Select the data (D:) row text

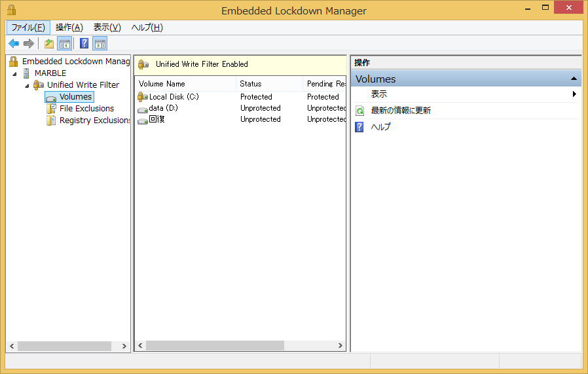[163, 108]
